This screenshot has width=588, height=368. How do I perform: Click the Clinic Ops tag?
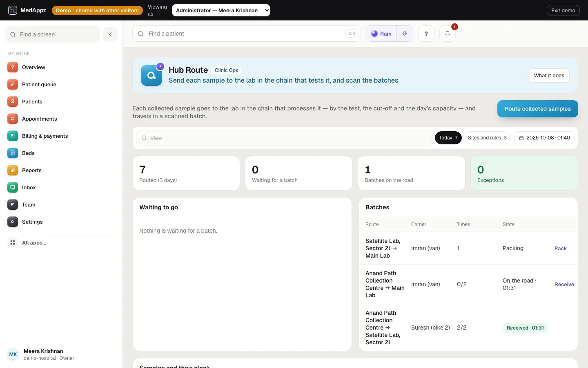[x=226, y=70]
